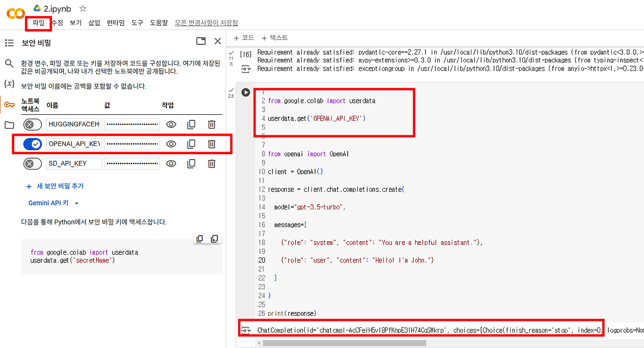644x348 pixels.
Task: Expand the Gemini API 키 dropdown
Action: tap(52, 202)
